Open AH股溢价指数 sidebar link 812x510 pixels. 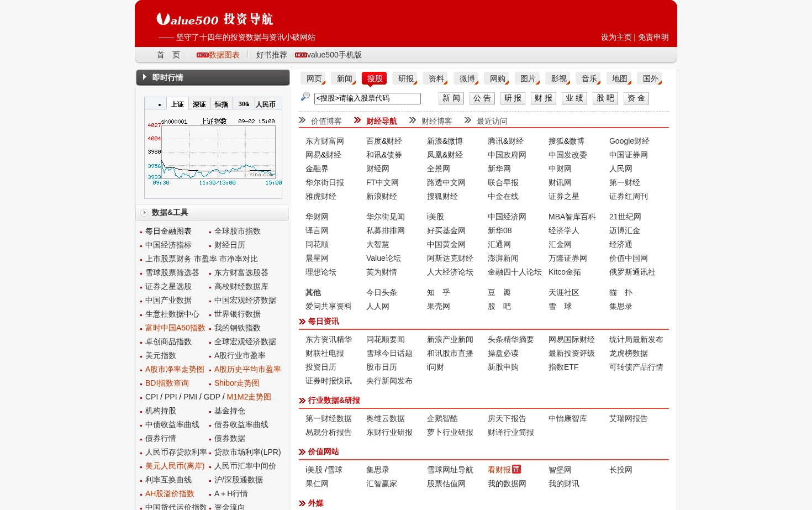click(x=170, y=493)
